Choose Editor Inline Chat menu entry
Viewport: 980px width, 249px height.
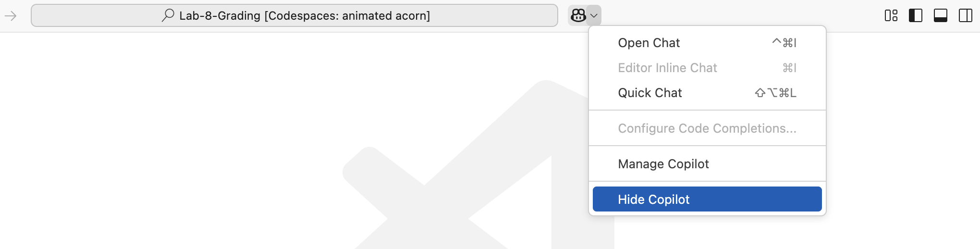click(707, 68)
